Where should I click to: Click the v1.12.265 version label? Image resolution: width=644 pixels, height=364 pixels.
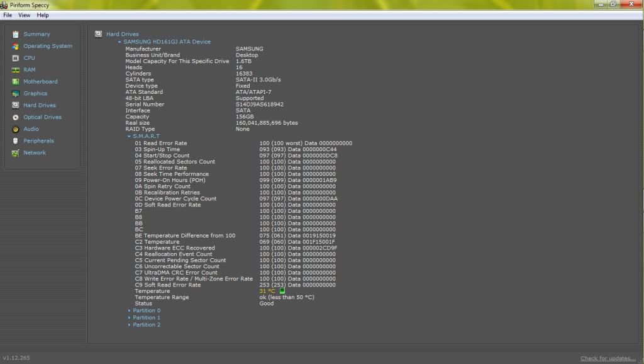(x=16, y=358)
